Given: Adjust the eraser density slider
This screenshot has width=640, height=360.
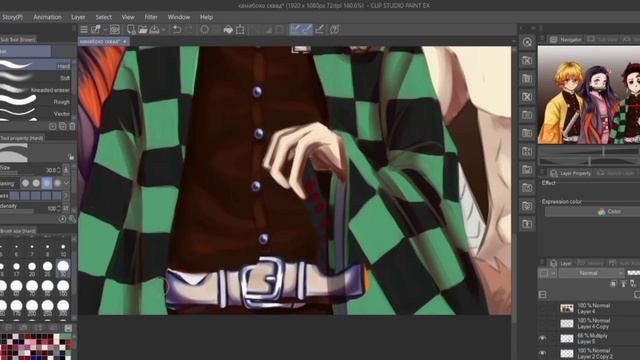Looking at the screenshot, I should coord(17,211).
